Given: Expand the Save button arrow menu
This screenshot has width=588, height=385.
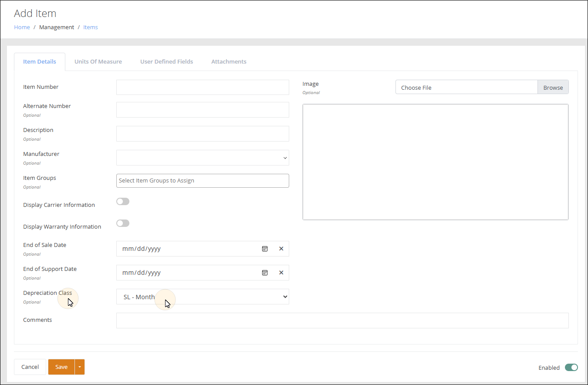Looking at the screenshot, I should click(80, 367).
